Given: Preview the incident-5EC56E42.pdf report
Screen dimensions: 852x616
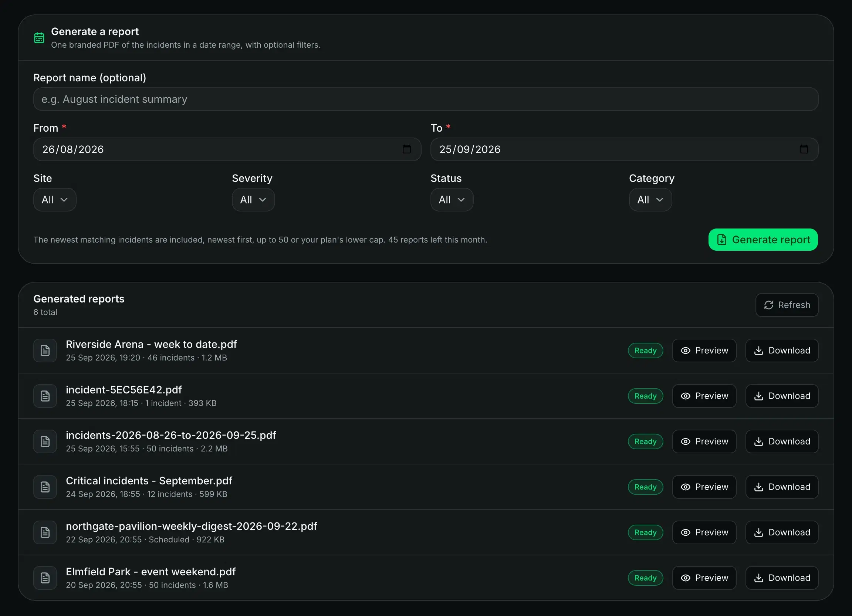Looking at the screenshot, I should point(704,396).
